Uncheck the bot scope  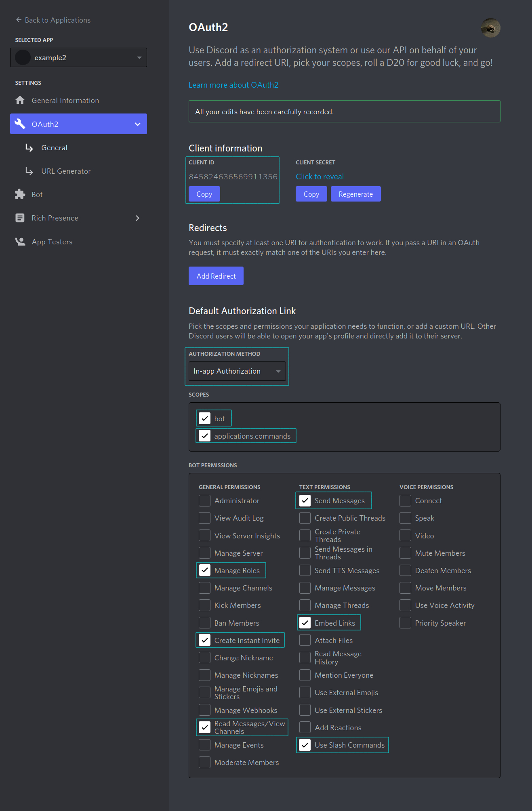[205, 418]
